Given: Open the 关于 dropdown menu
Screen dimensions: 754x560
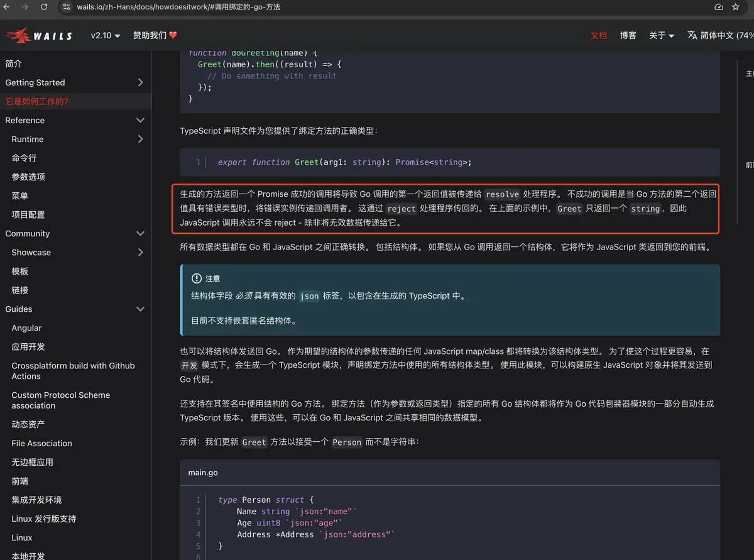Looking at the screenshot, I should 662,35.
